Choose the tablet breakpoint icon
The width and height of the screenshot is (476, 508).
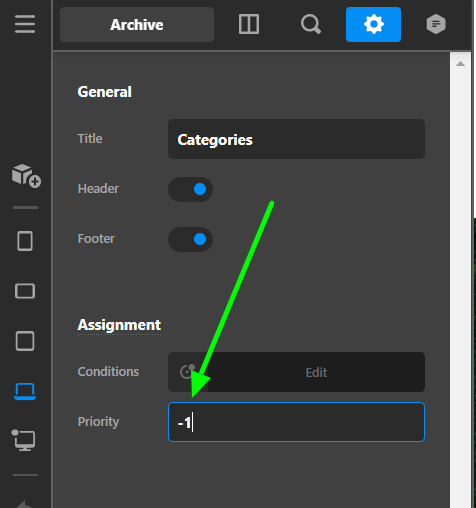tap(25, 341)
